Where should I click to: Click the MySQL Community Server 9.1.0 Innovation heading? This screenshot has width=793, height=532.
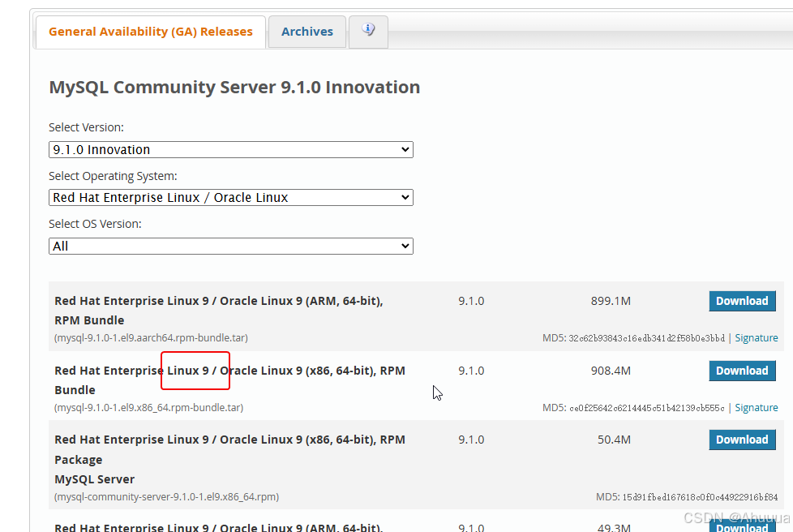[234, 87]
